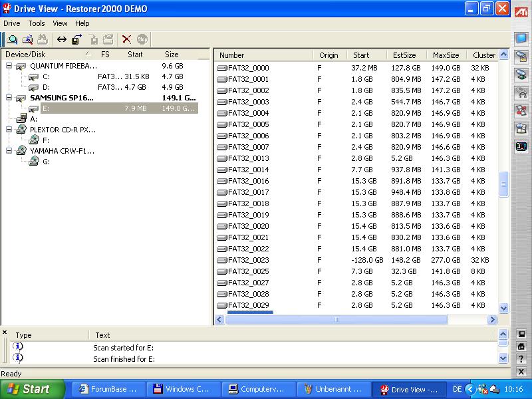The image size is (532, 399).
Task: Click the ATI logo in the side bar
Action: tap(521, 12)
